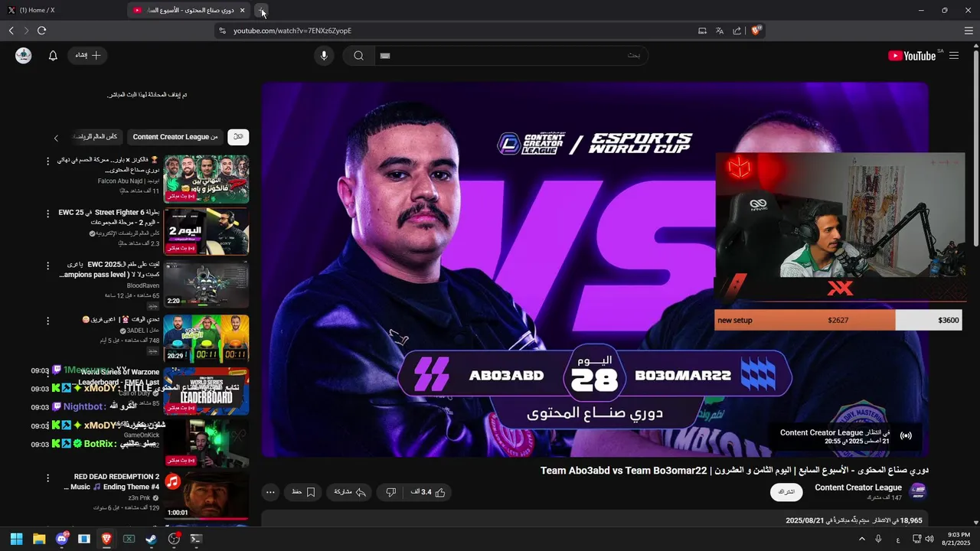Click the save 'حفظ' button

304,492
